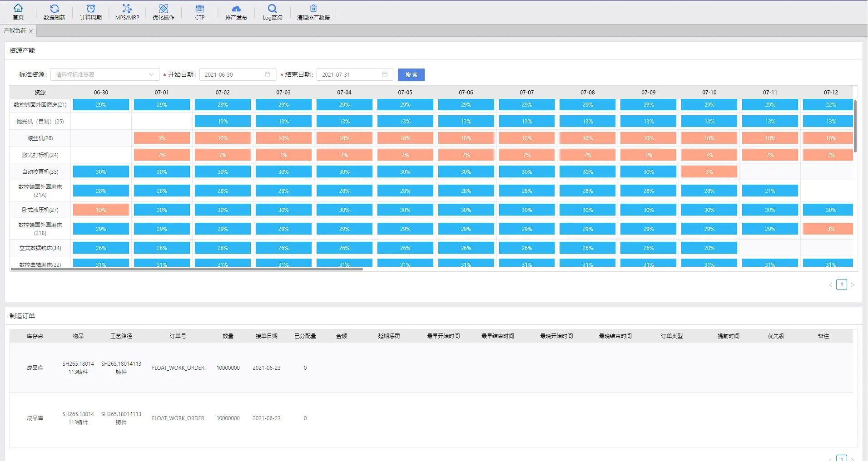Click FLOAT_WORK_ORDER in second order row
Viewport: 868px width, 461px height.
[178, 418]
